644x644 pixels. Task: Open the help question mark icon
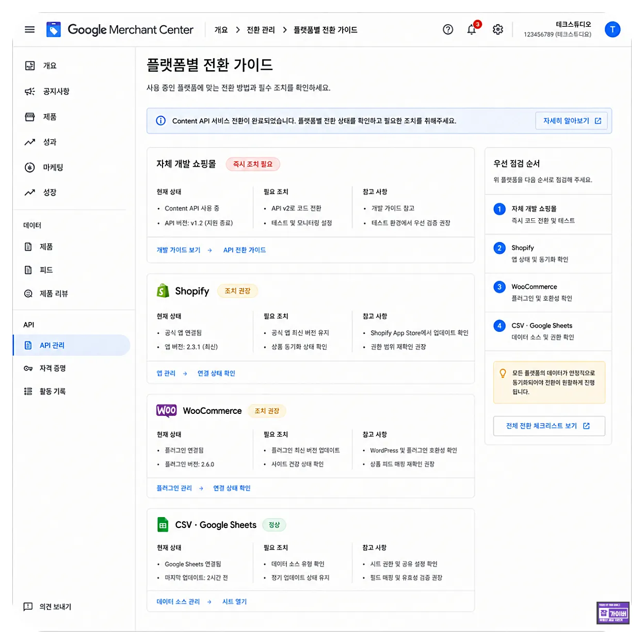448,29
